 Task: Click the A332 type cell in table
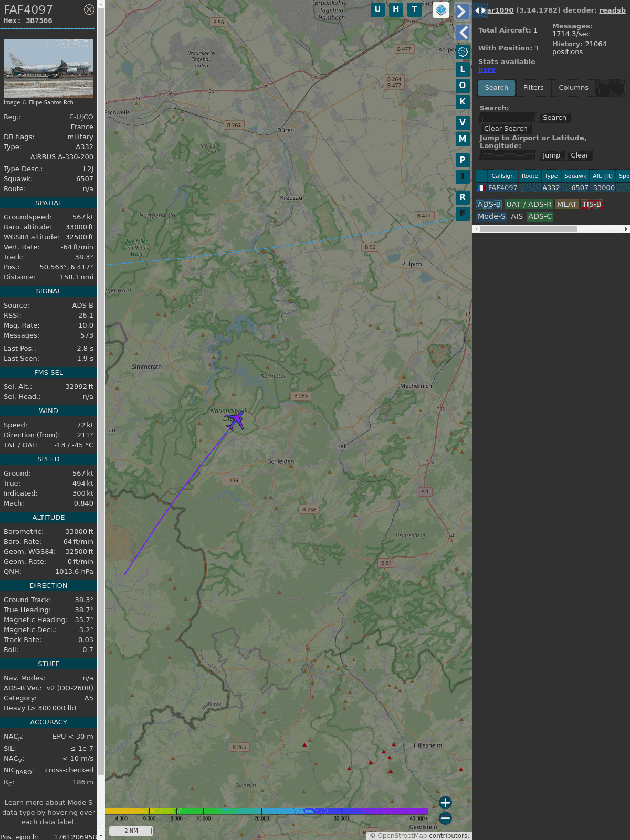[551, 188]
